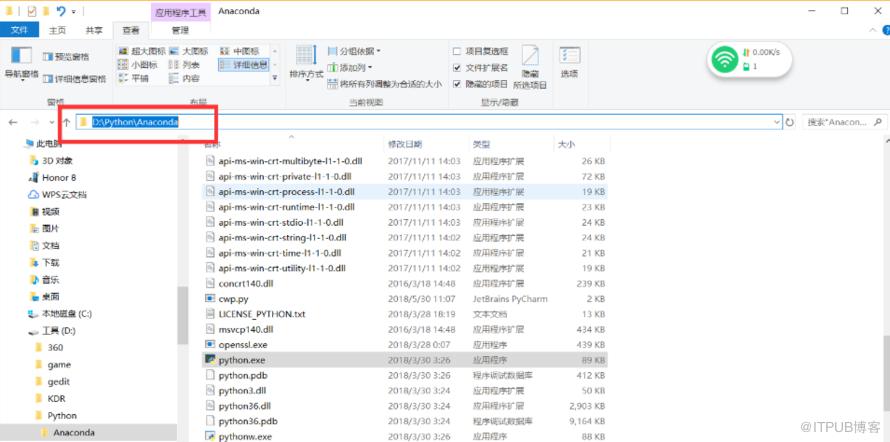Open 选项 folder options
The image size is (890, 442).
point(569,62)
